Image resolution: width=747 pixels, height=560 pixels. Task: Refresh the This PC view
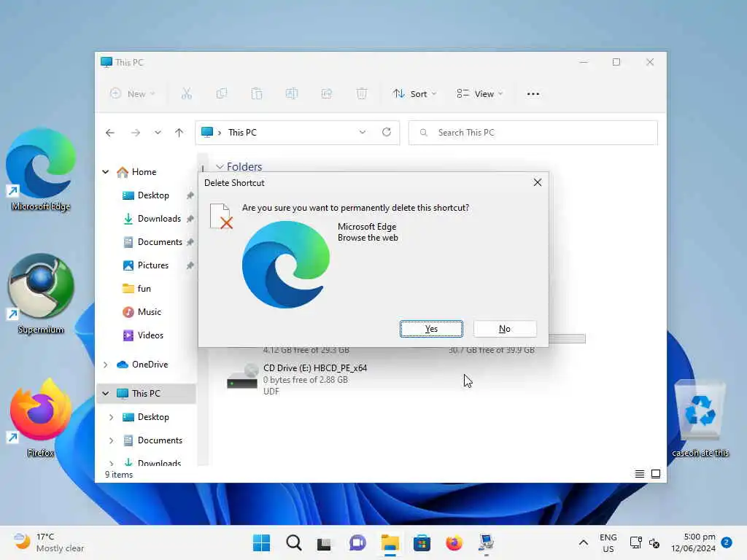tap(387, 133)
